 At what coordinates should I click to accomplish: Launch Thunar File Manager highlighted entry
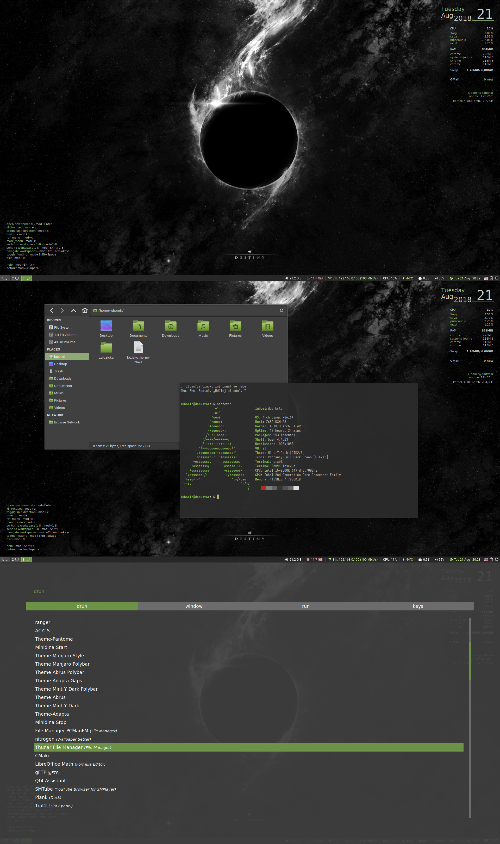point(249,747)
